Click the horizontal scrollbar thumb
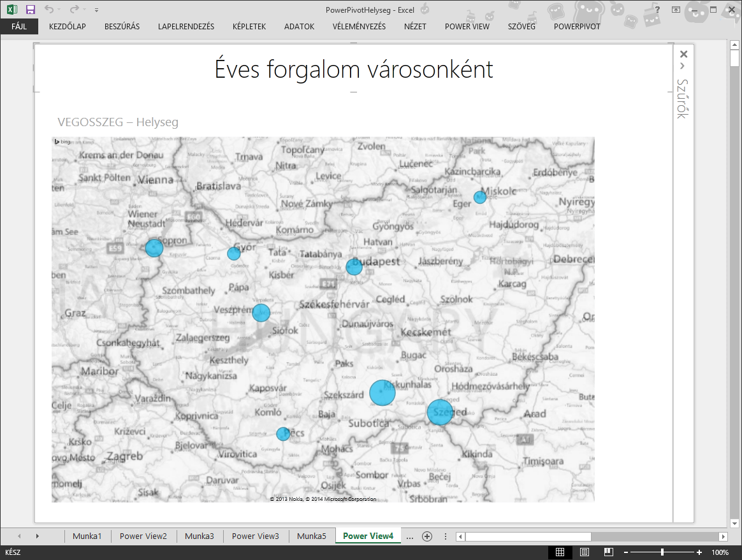The width and height of the screenshot is (742, 560). pyautogui.click(x=528, y=536)
